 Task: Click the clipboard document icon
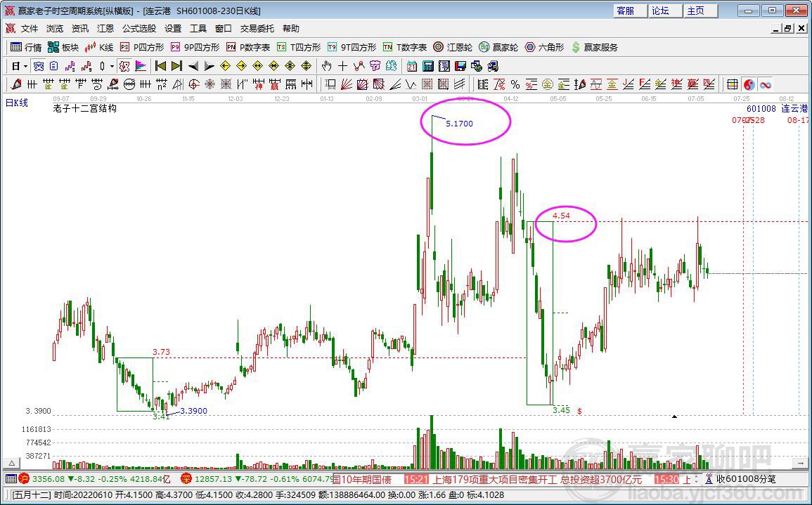[x=53, y=66]
